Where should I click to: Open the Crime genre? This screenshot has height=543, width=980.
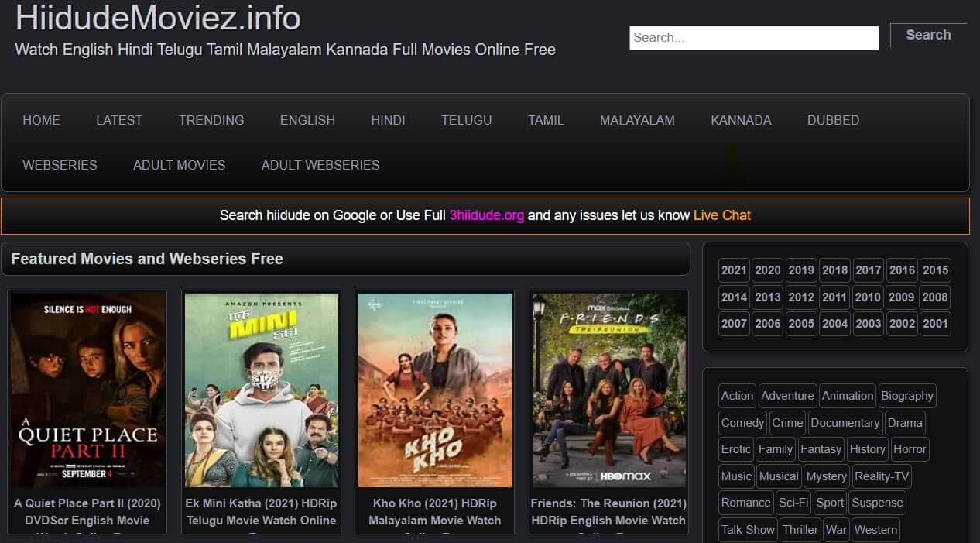[x=787, y=423]
